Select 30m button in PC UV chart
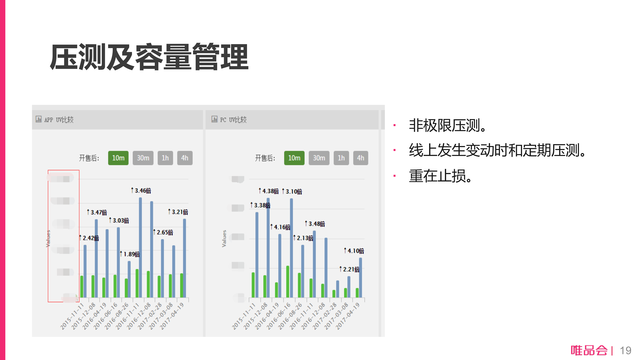The width and height of the screenshot is (640, 360). 319,158
